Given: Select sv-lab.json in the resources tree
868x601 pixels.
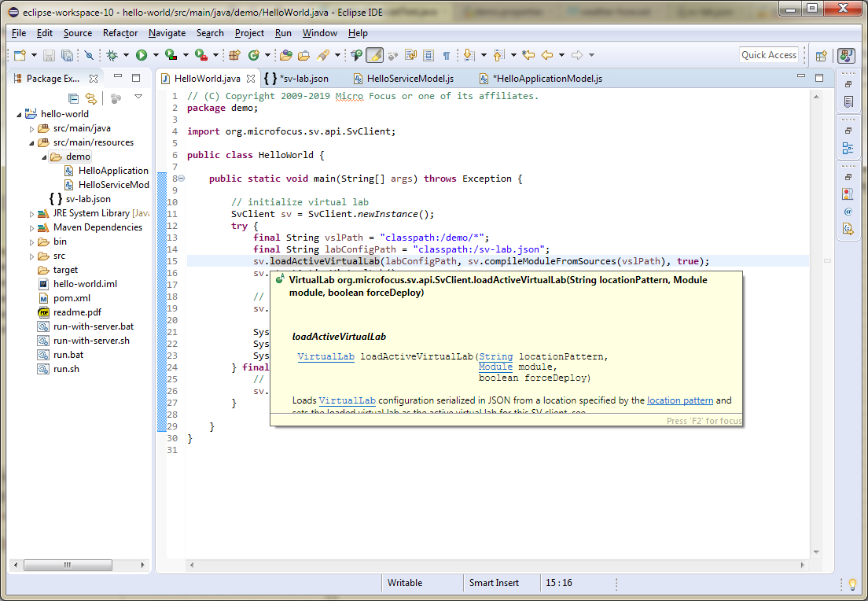Looking at the screenshot, I should point(80,199).
